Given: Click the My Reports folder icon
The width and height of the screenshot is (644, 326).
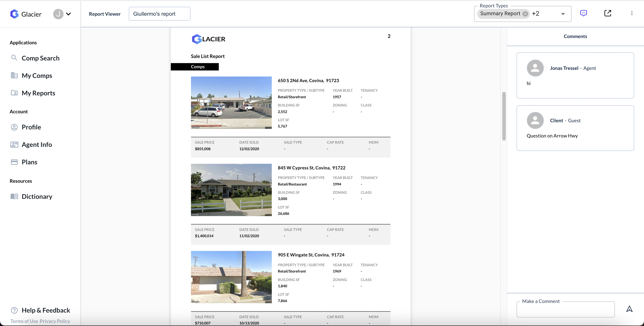Looking at the screenshot, I should (14, 93).
